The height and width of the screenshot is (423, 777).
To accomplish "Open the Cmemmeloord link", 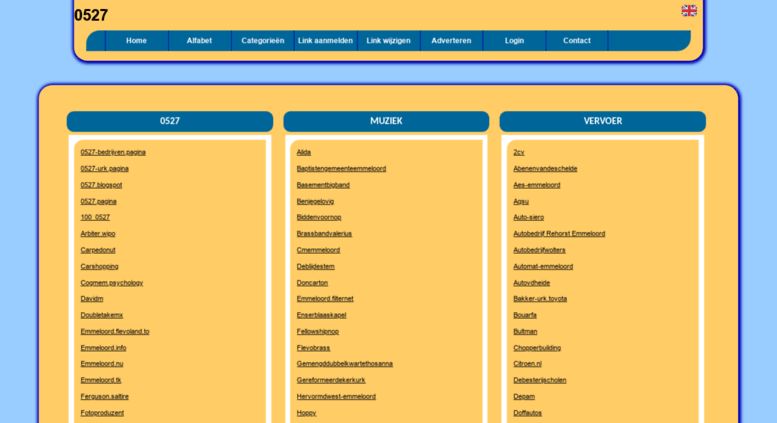I will [319, 250].
